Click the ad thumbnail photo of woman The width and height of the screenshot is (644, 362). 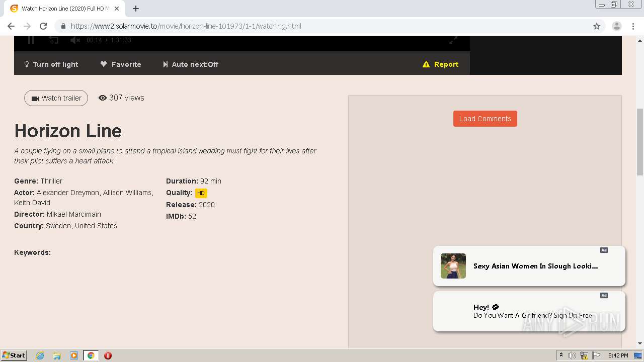(x=453, y=266)
